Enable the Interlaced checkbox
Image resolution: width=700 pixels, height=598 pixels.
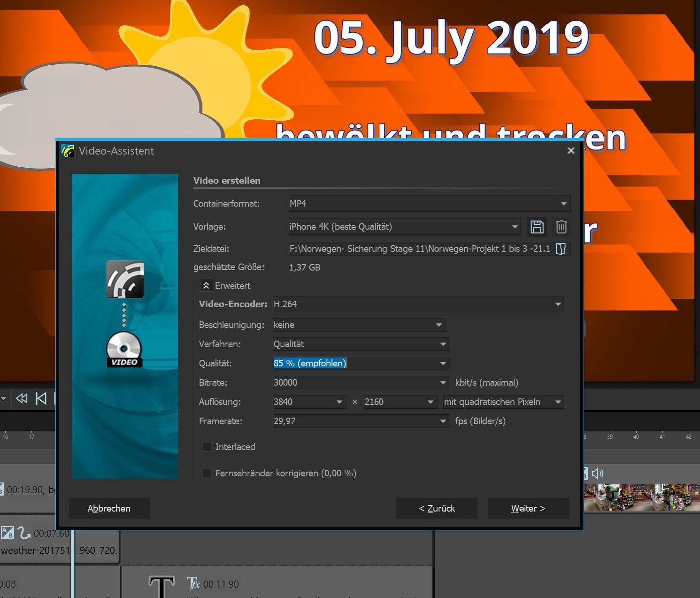[207, 447]
